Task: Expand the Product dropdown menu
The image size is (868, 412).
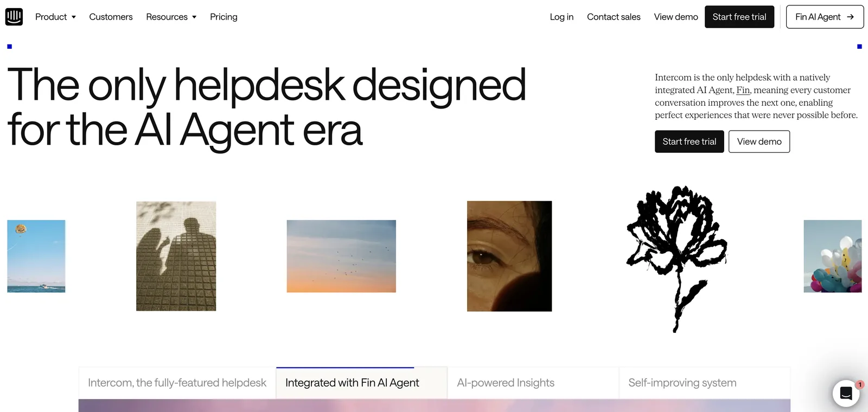Action: click(x=55, y=17)
